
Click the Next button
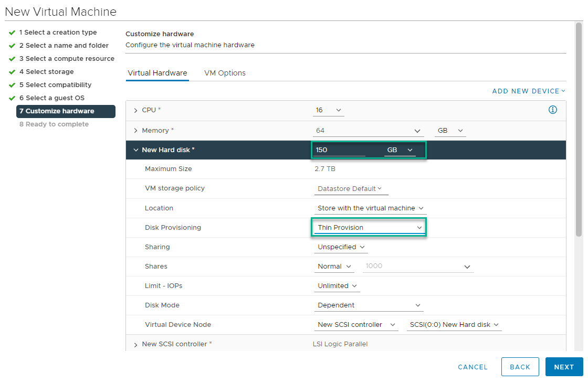(x=564, y=367)
